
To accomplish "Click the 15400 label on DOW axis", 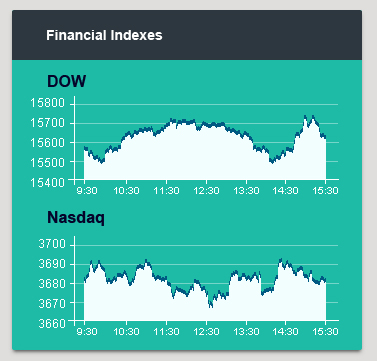I will (48, 182).
